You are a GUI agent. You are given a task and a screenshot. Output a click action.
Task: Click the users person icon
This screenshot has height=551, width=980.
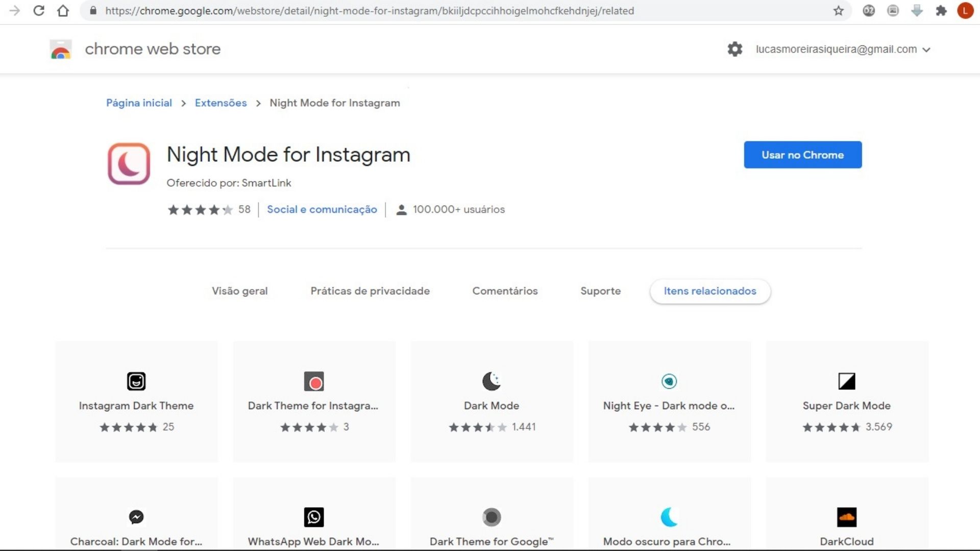coord(402,210)
